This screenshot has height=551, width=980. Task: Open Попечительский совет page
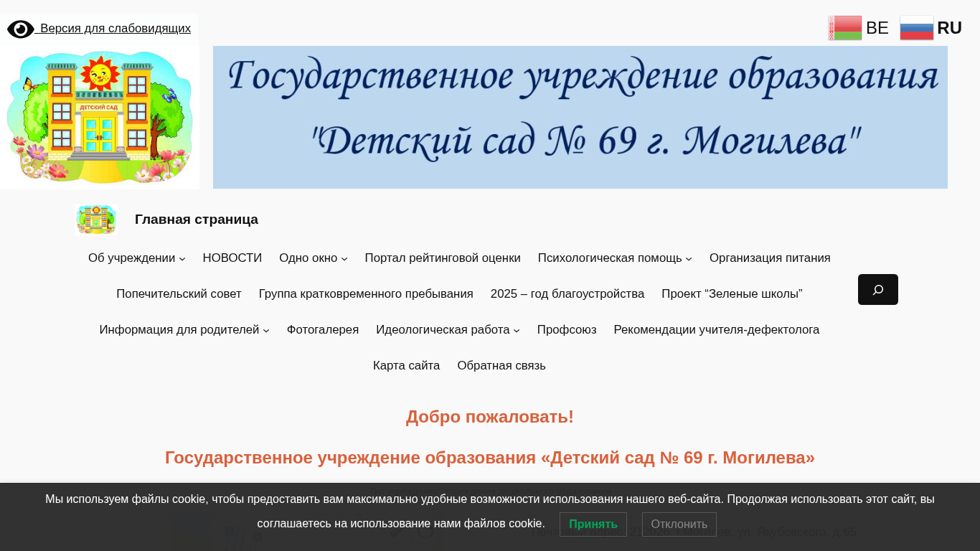pyautogui.click(x=179, y=294)
